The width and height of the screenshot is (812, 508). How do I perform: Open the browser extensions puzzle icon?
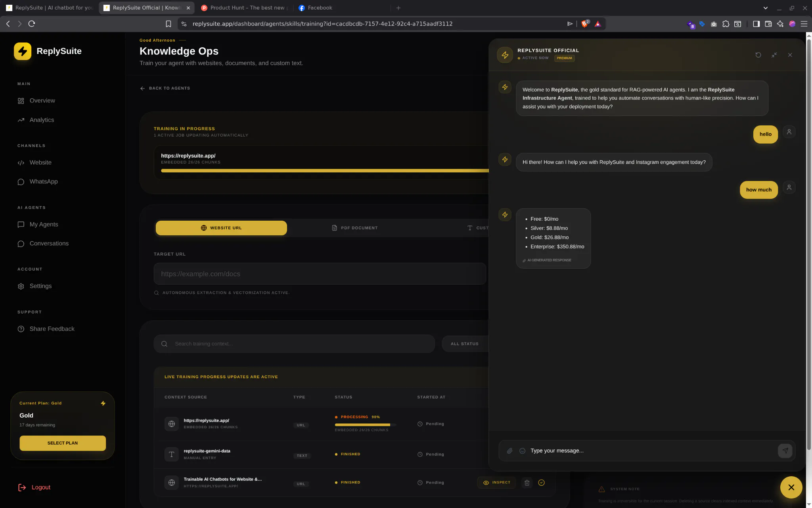point(726,24)
